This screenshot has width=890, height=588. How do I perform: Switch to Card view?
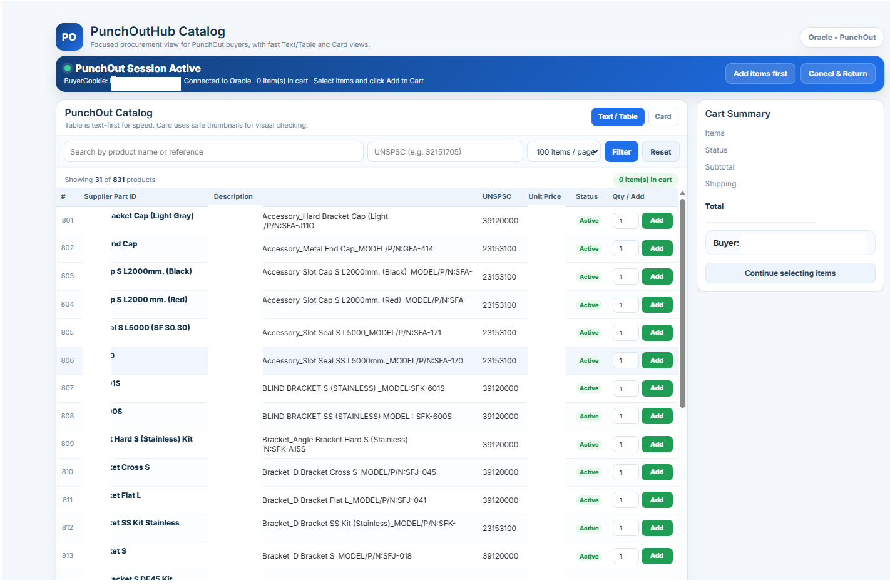tap(663, 116)
